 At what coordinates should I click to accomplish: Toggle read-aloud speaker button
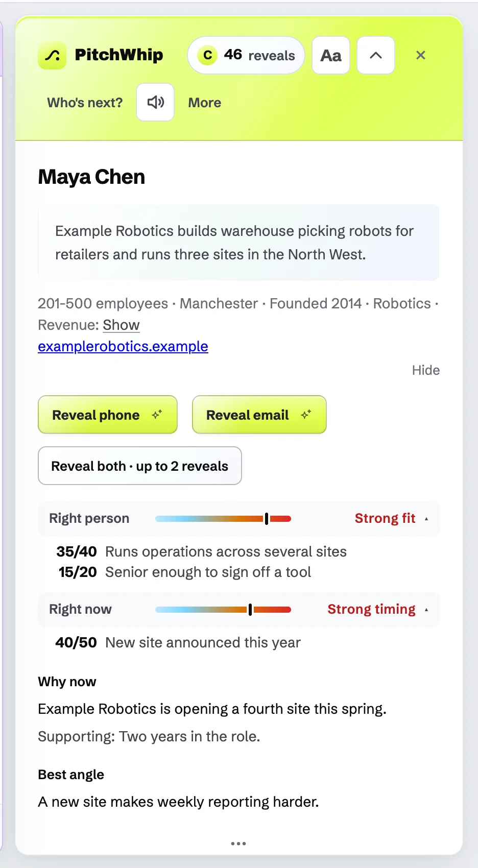[155, 102]
